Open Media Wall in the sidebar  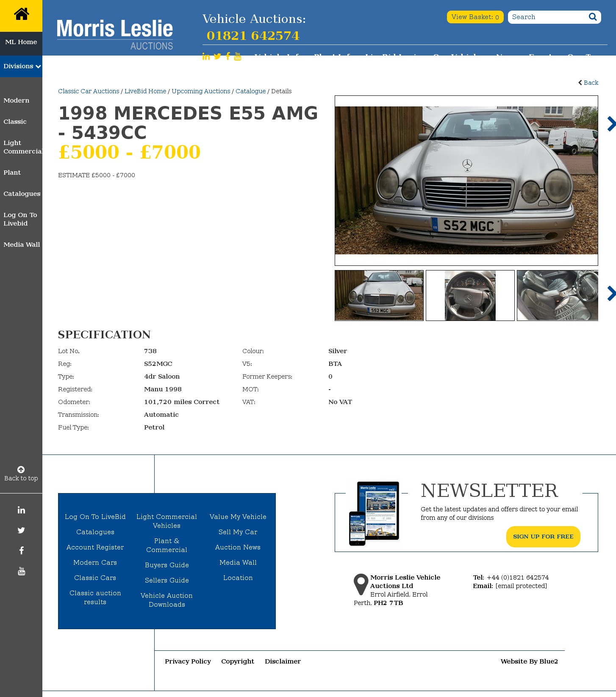click(22, 245)
